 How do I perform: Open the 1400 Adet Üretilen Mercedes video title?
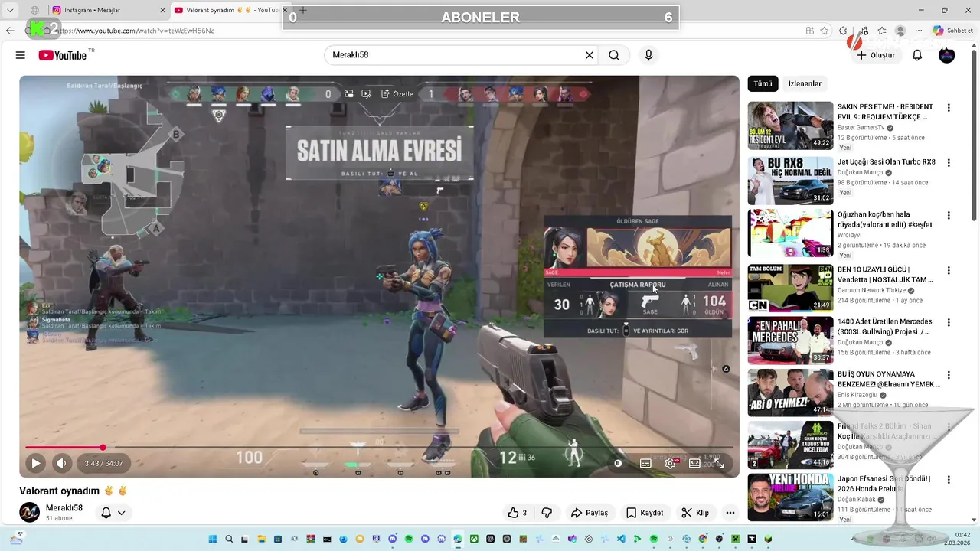(x=885, y=327)
